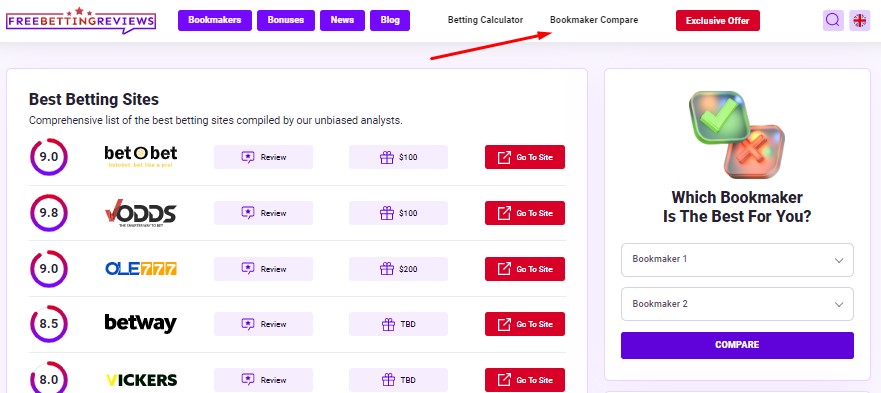Click the OLE777 logo

[140, 269]
